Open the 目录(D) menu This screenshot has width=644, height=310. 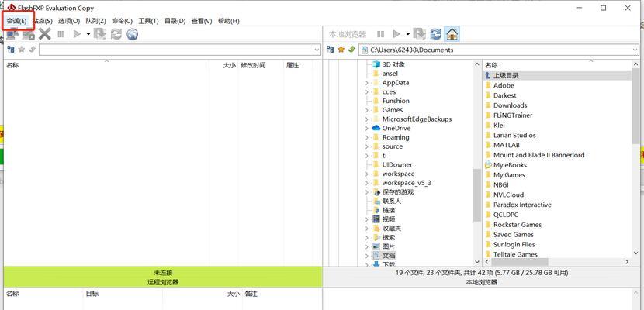(x=175, y=21)
